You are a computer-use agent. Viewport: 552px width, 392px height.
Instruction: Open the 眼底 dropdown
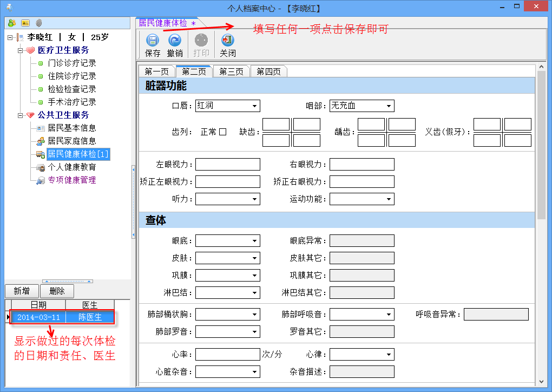[x=254, y=241]
